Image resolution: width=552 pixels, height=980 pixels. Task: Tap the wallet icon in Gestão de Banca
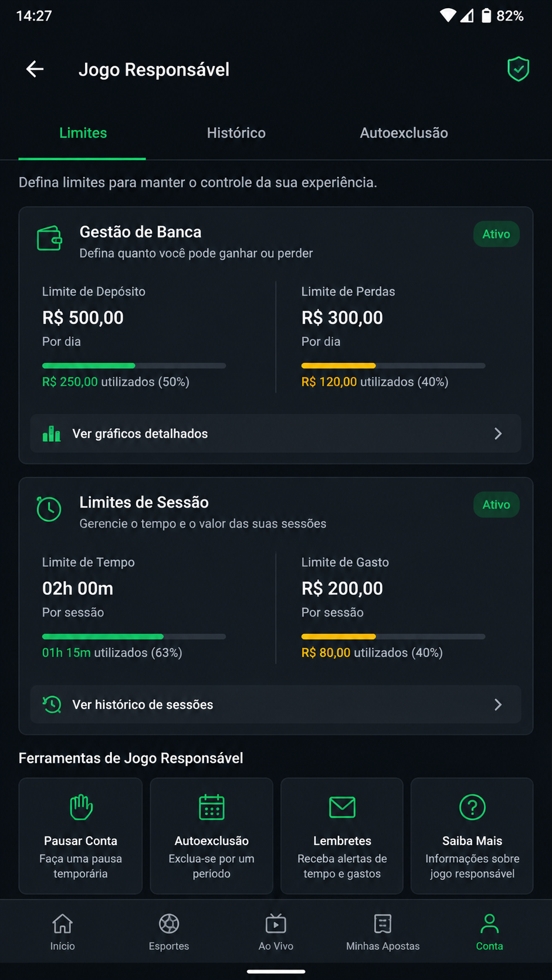coord(49,238)
